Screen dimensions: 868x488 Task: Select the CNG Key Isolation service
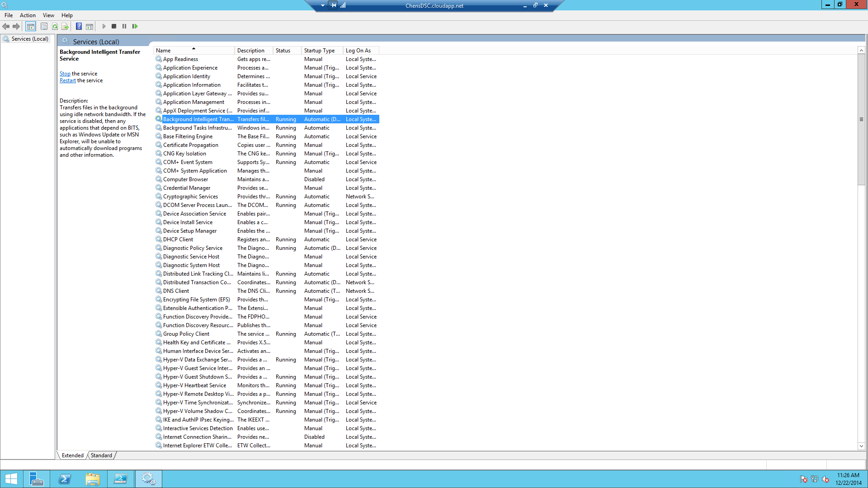(266, 154)
